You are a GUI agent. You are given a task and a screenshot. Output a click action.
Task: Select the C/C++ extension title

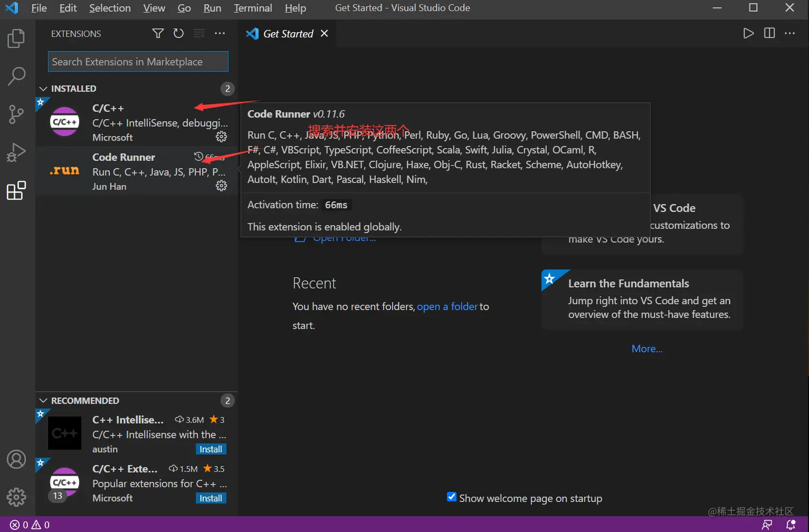[x=108, y=108]
